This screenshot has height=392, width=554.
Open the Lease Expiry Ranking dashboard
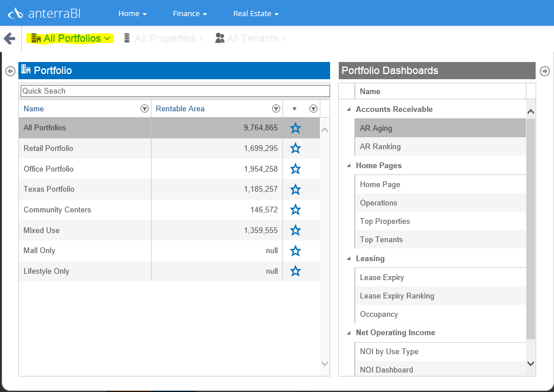[x=440, y=296]
